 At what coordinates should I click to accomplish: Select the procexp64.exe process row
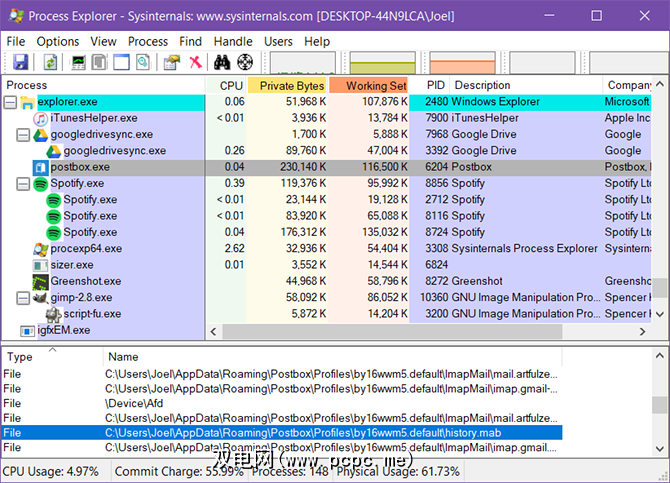tap(326, 249)
